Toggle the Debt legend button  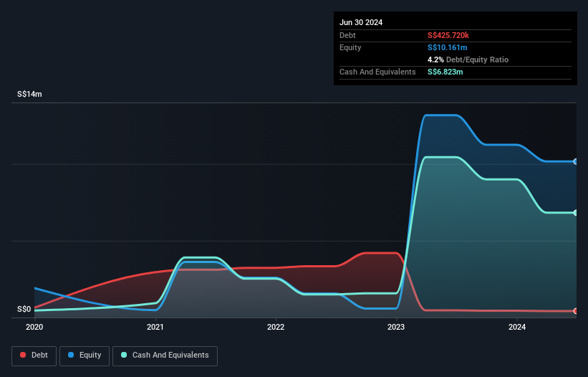[34, 355]
